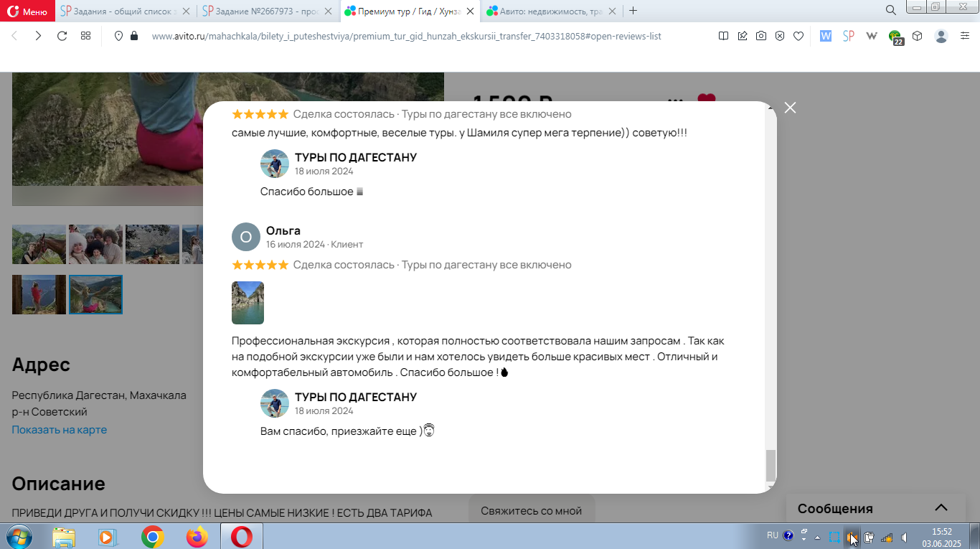Open Easy Setup sliders icon
Image resolution: width=980 pixels, height=549 pixels.
pyautogui.click(x=965, y=36)
